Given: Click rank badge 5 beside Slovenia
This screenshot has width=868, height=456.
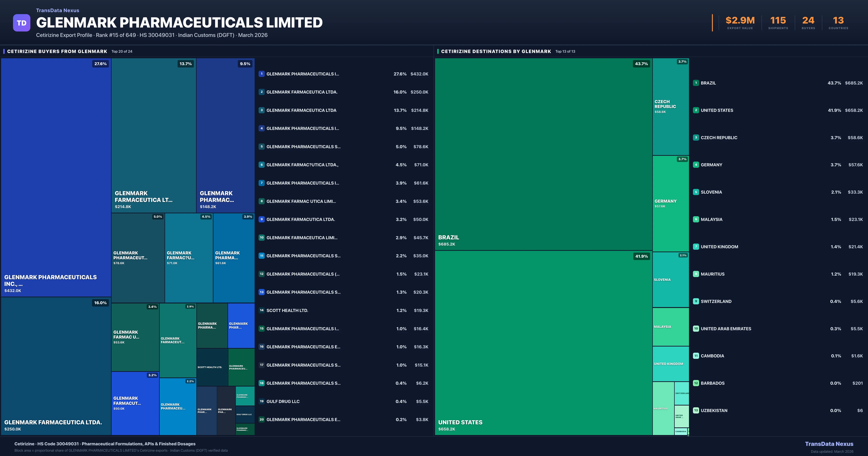Looking at the screenshot, I should click(x=696, y=192).
